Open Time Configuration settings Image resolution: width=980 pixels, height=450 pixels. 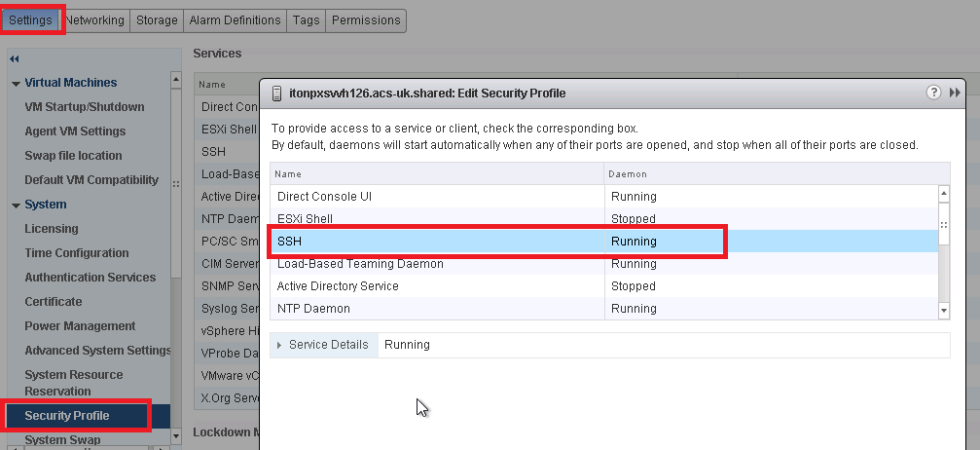click(x=76, y=253)
